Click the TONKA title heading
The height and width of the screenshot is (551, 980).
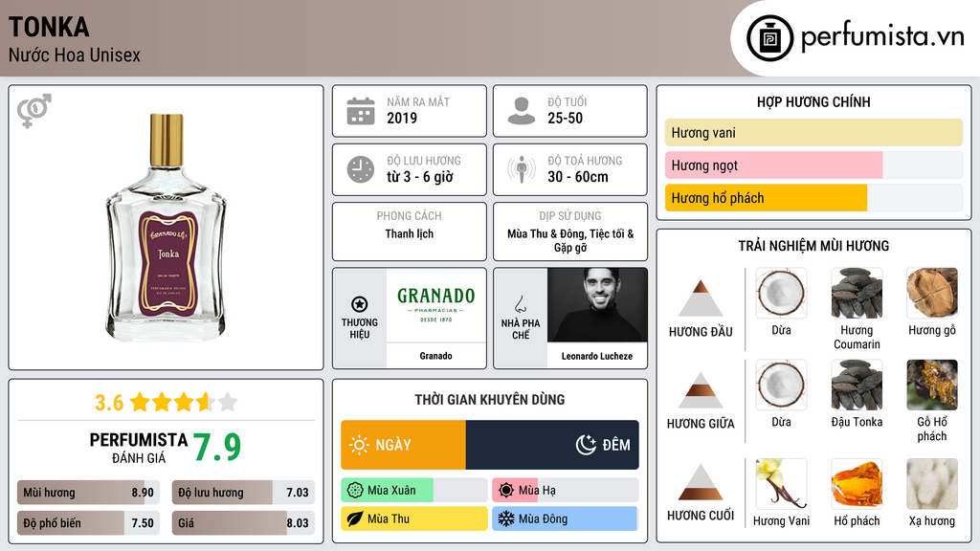[x=49, y=28]
